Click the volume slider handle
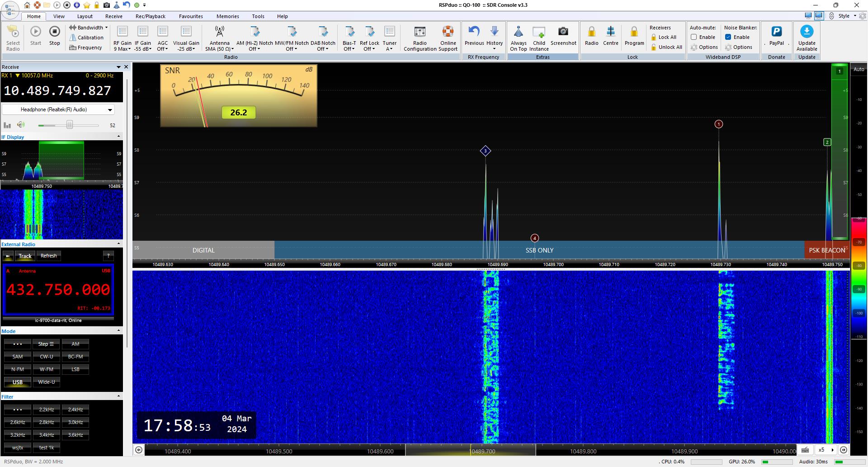The height and width of the screenshot is (467, 868). (x=70, y=125)
